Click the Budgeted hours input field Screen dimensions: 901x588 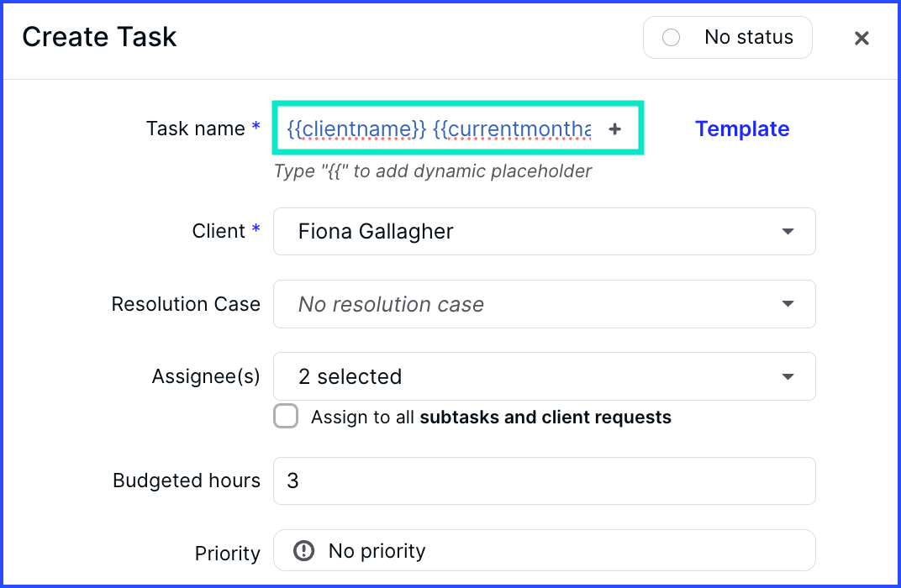(544, 480)
